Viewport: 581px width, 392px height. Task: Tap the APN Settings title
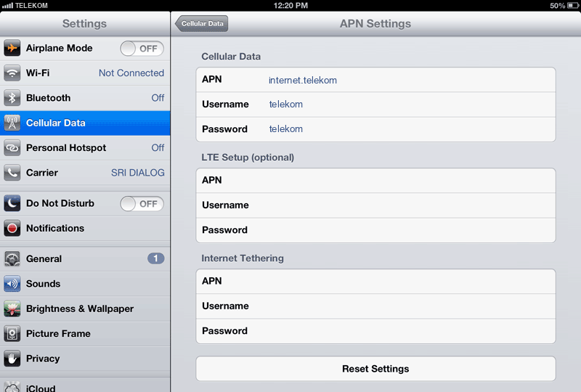point(375,24)
